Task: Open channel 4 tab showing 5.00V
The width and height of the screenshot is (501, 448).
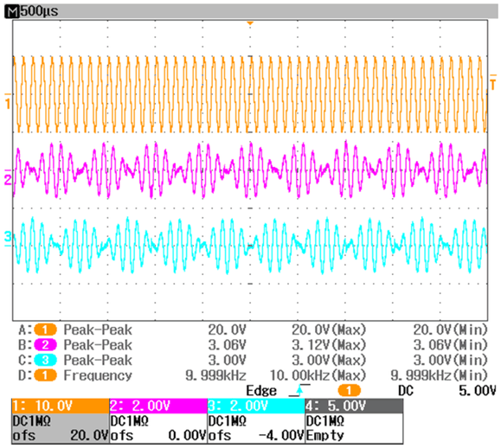Action: tap(354, 406)
